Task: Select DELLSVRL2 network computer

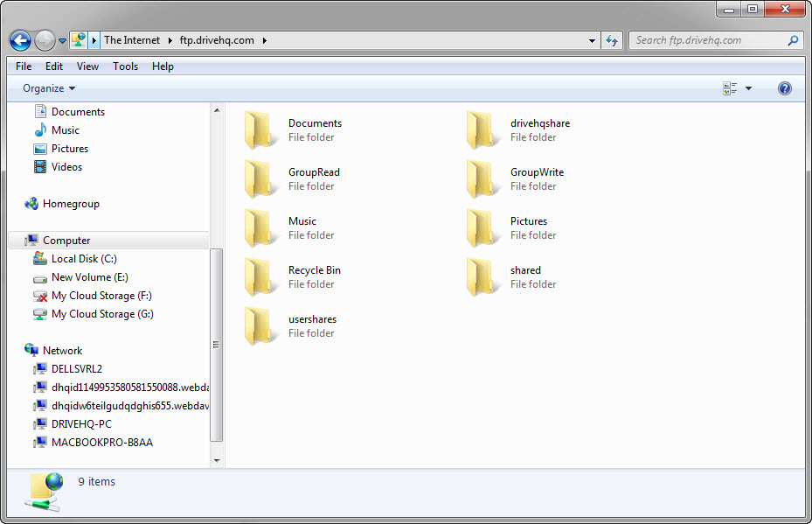Action: click(x=76, y=369)
